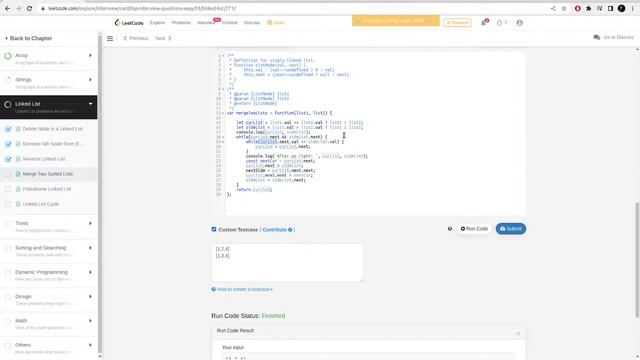Expand the Sorting and Searching chapter arrow
The height and width of the screenshot is (360, 640).
[90, 248]
